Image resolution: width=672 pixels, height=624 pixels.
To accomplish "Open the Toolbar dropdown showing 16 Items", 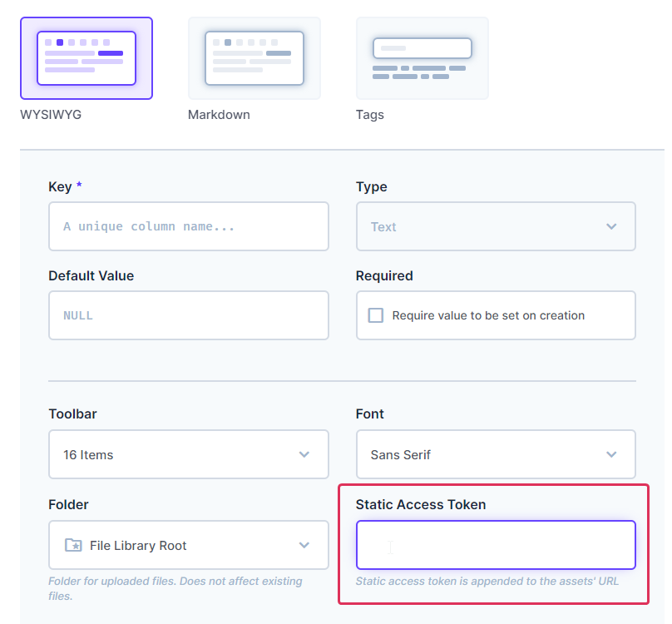I will tap(188, 454).
